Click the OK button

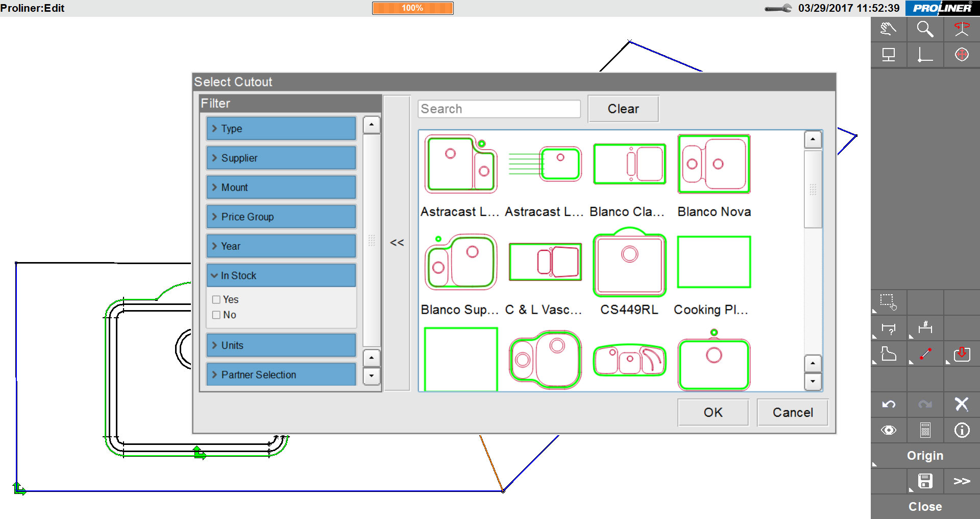pos(713,413)
